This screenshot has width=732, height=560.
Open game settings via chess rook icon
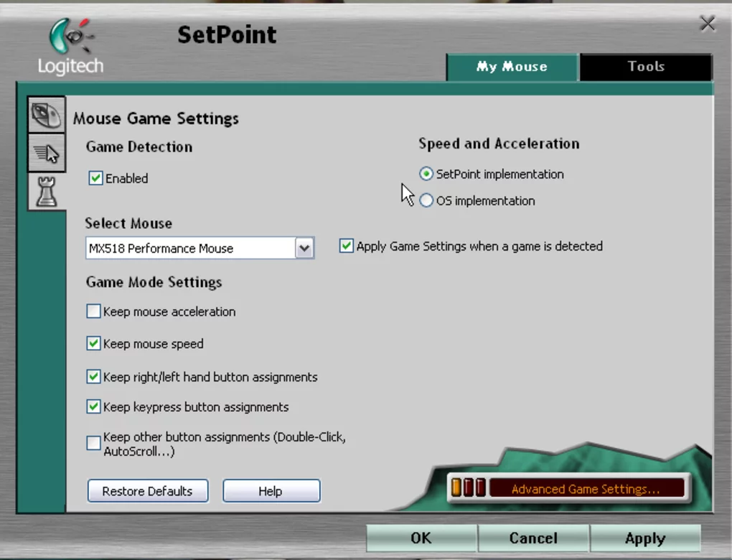45,192
